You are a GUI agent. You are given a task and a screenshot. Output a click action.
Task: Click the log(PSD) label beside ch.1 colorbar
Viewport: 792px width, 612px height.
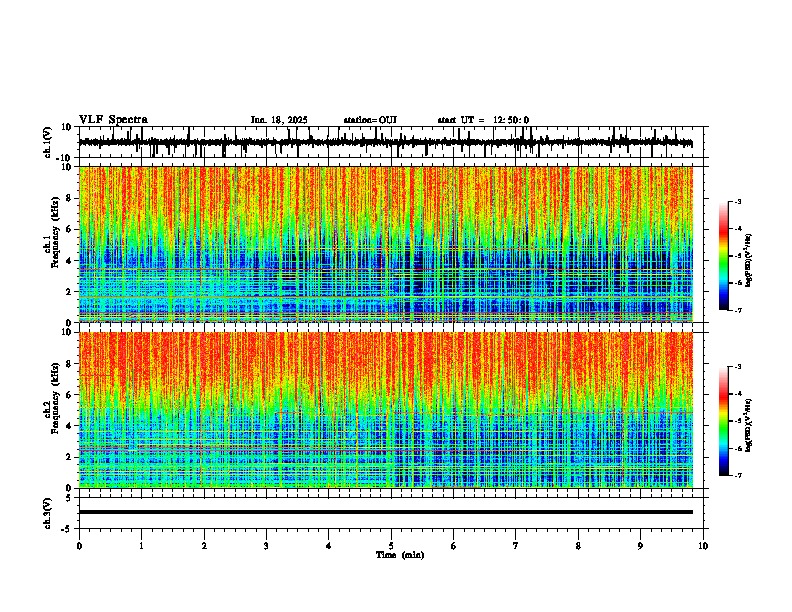(749, 261)
